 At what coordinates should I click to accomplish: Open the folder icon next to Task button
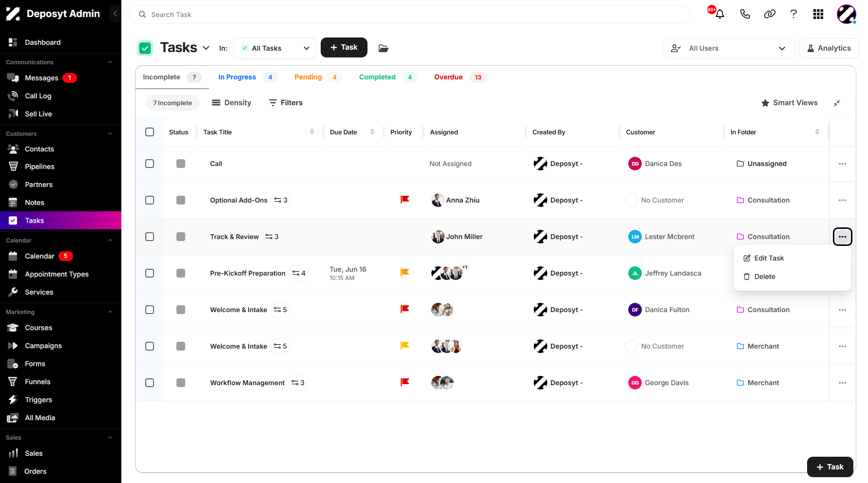[x=384, y=48]
